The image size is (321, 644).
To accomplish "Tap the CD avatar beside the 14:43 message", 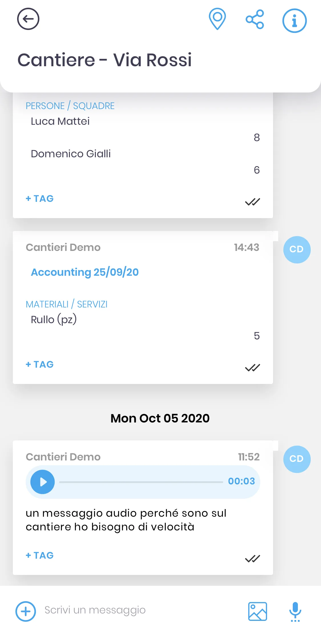I will [297, 249].
